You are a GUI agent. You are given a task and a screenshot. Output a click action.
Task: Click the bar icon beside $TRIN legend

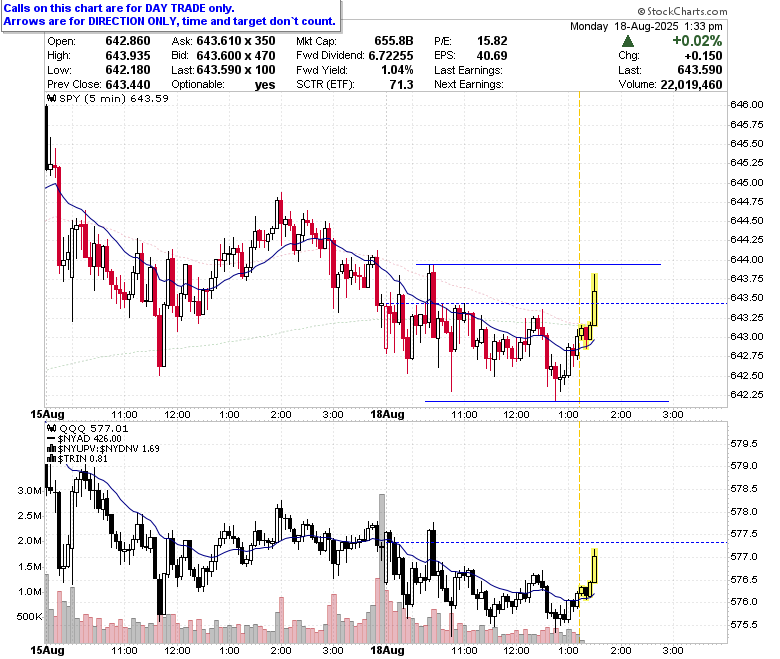(51, 459)
